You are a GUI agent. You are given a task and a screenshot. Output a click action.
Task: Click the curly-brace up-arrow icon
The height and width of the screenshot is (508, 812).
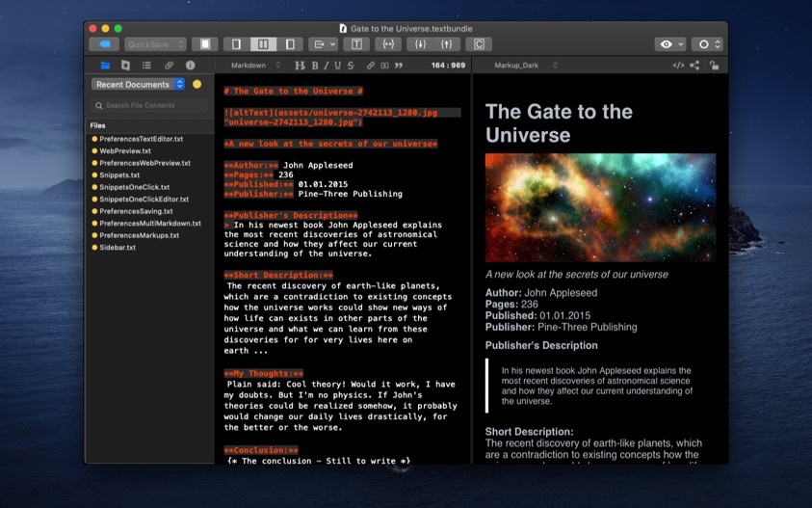(x=446, y=44)
